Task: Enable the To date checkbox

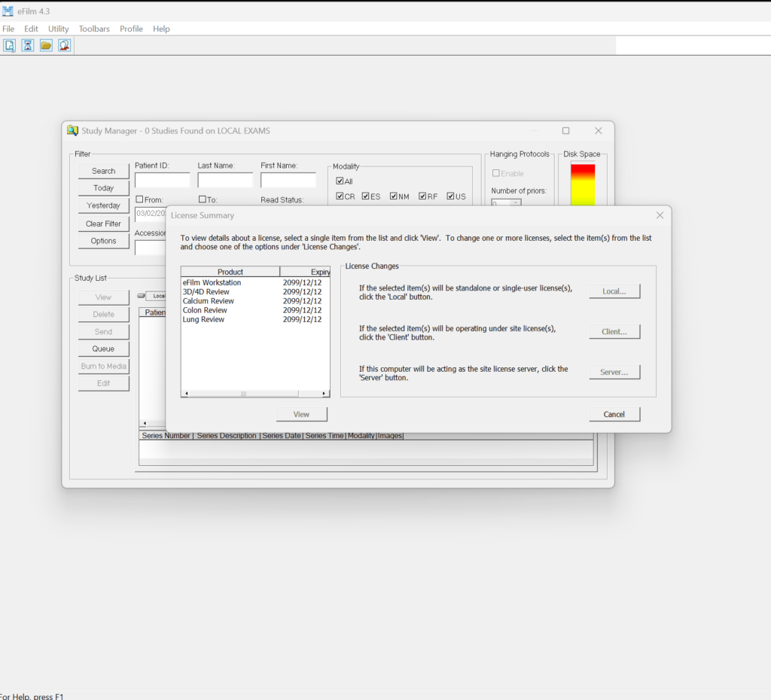Action: tap(202, 199)
